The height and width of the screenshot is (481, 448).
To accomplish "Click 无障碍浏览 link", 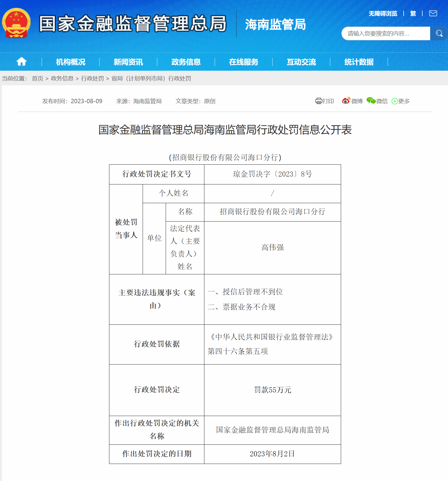I will 383,14.
